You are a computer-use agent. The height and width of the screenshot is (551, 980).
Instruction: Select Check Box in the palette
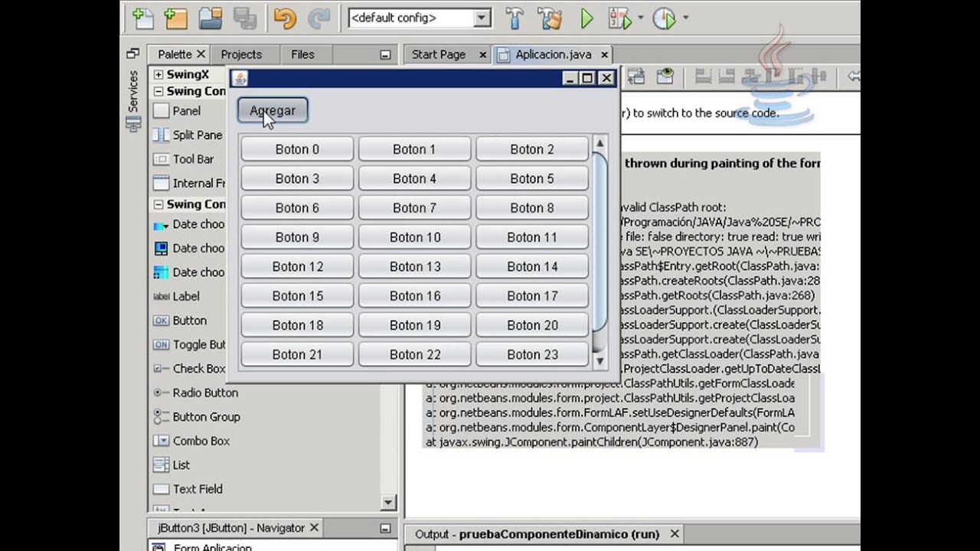(188, 368)
